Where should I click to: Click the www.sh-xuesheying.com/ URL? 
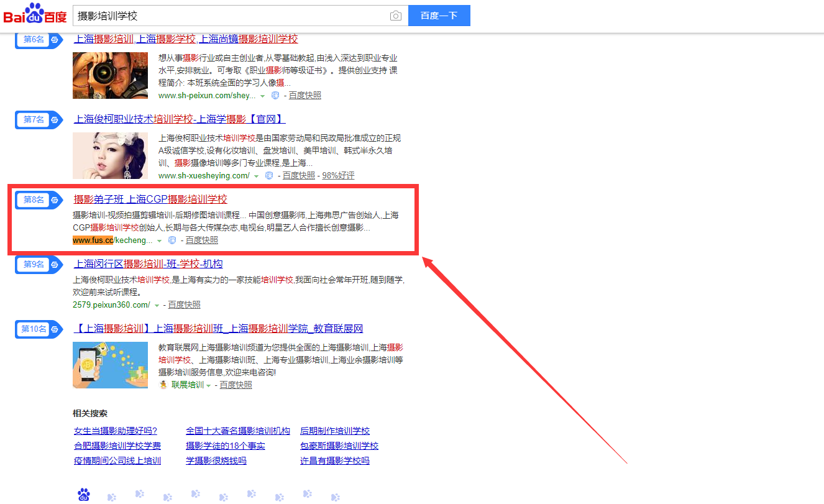[x=204, y=176]
